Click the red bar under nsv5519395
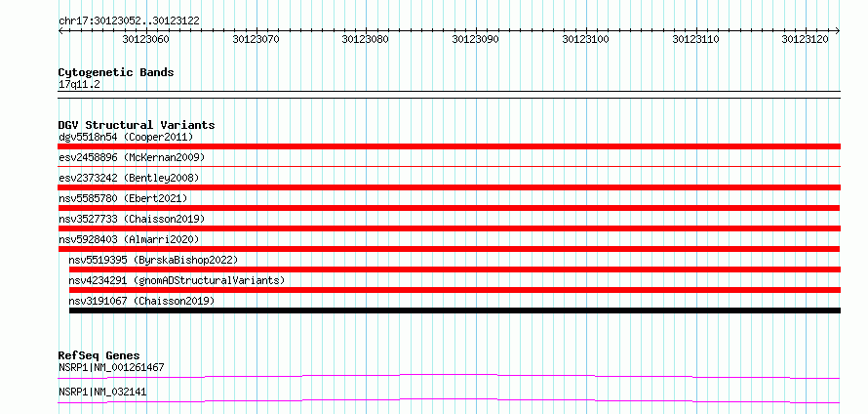This screenshot has width=868, height=414. 455,269
